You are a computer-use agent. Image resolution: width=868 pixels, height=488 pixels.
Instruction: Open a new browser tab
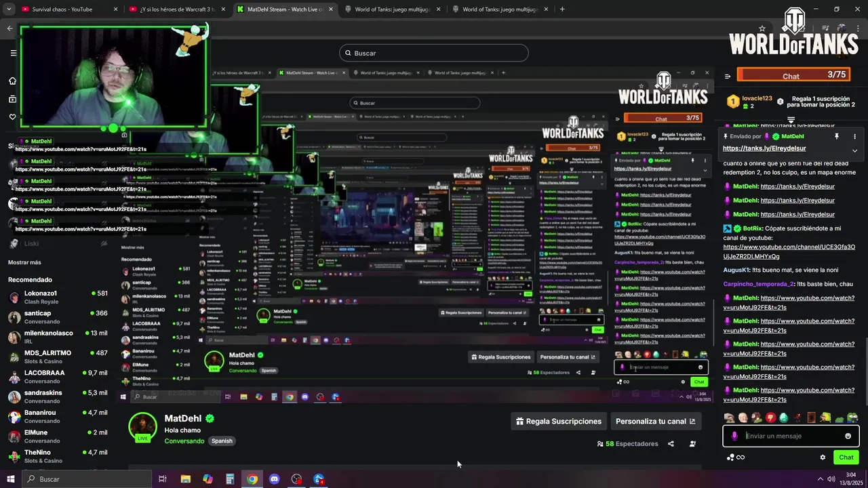[x=562, y=9]
